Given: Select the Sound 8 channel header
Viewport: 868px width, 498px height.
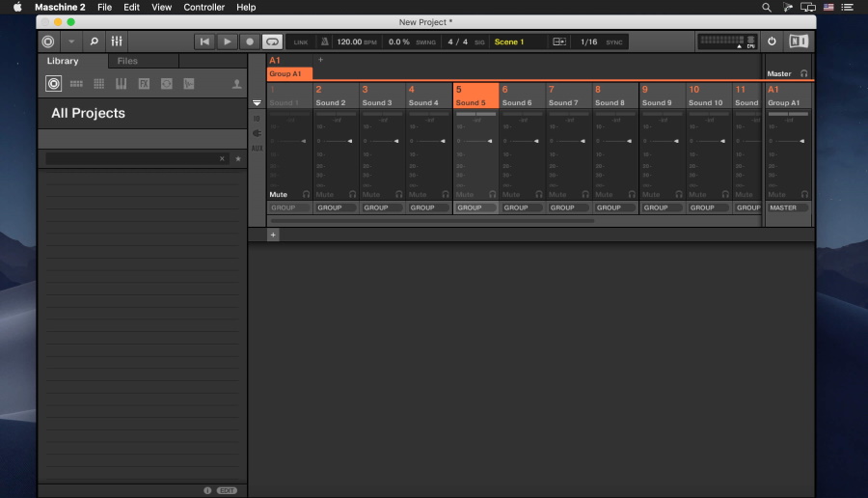Looking at the screenshot, I should click(x=615, y=96).
